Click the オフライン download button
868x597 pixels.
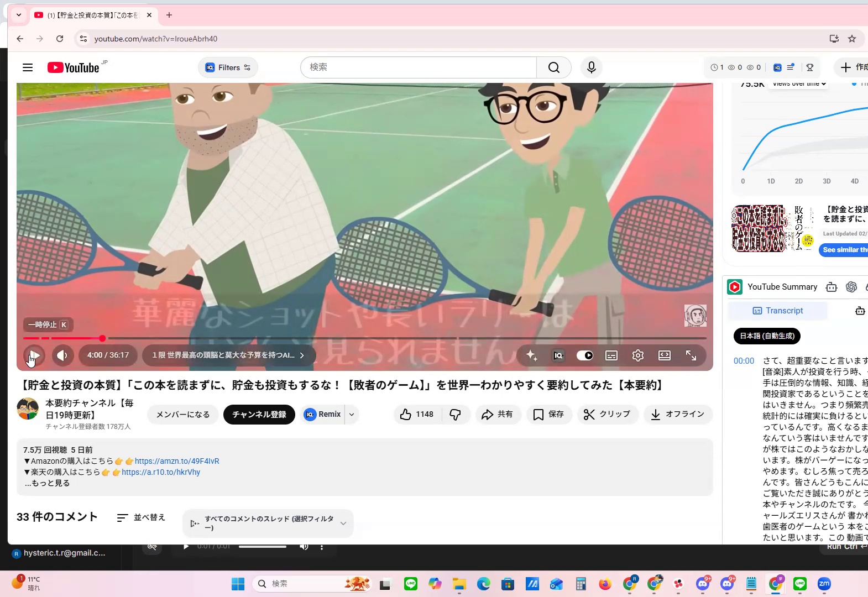[x=678, y=415]
